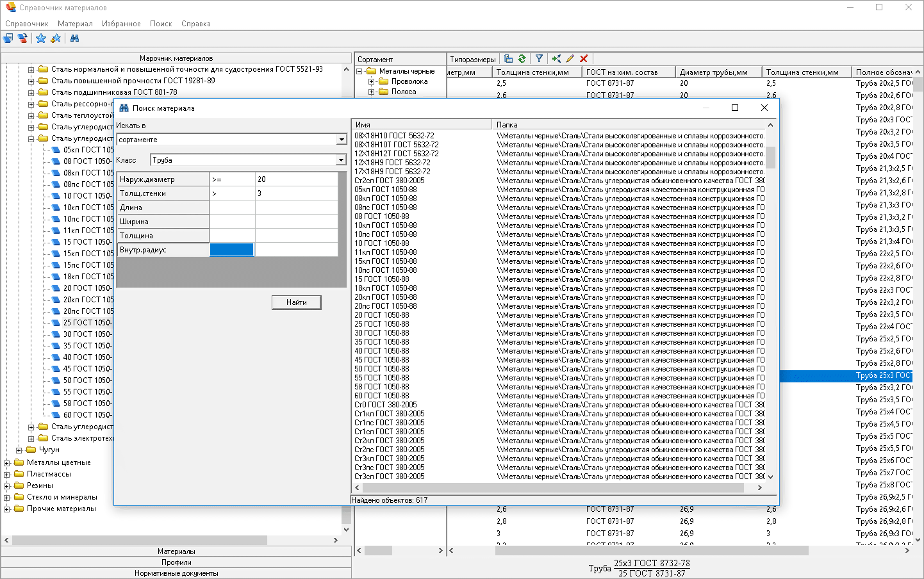Switch to the 'Нормативные документы' tab

(x=176, y=573)
